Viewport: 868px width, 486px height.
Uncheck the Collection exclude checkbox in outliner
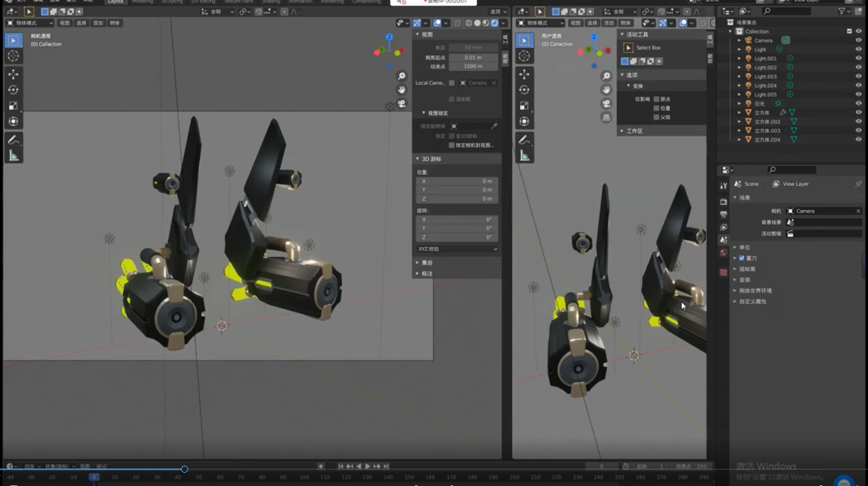pyautogui.click(x=849, y=31)
